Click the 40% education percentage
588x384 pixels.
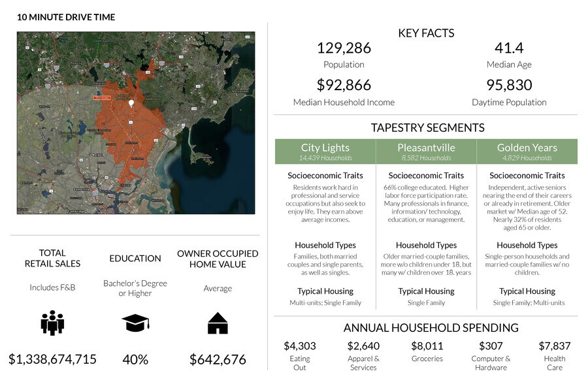pyautogui.click(x=135, y=359)
